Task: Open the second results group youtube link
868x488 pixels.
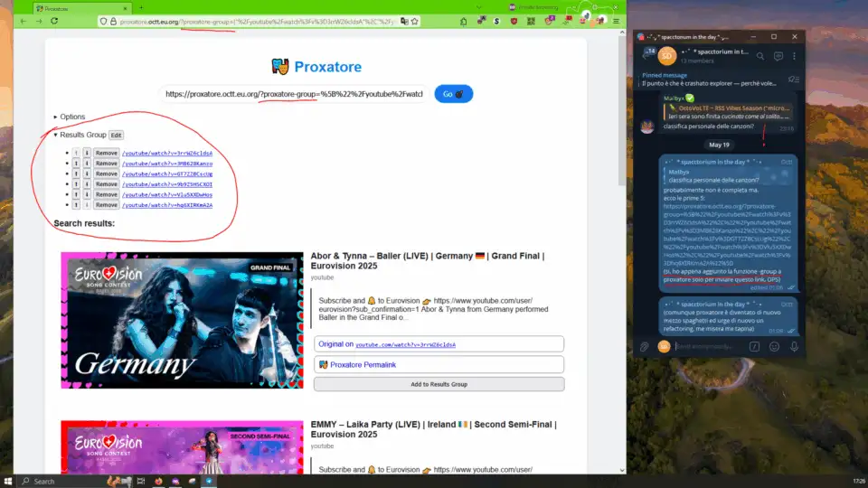Action: [x=167, y=164]
